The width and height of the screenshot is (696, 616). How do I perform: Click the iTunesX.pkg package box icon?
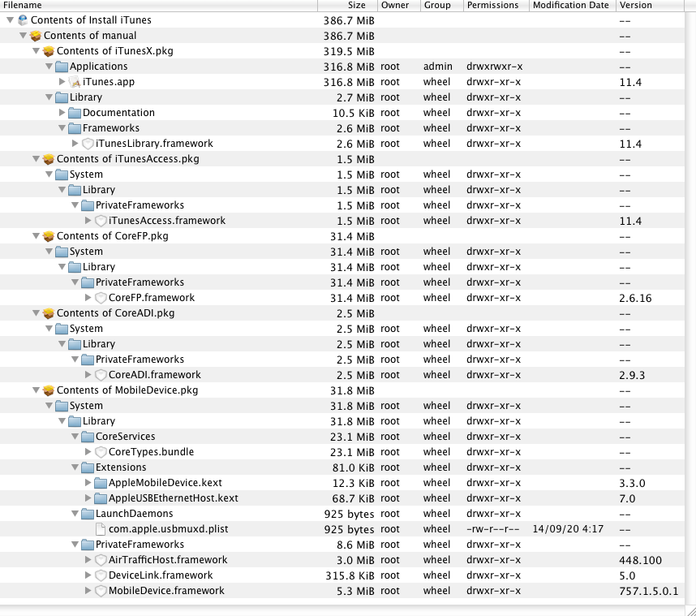pyautogui.click(x=49, y=51)
